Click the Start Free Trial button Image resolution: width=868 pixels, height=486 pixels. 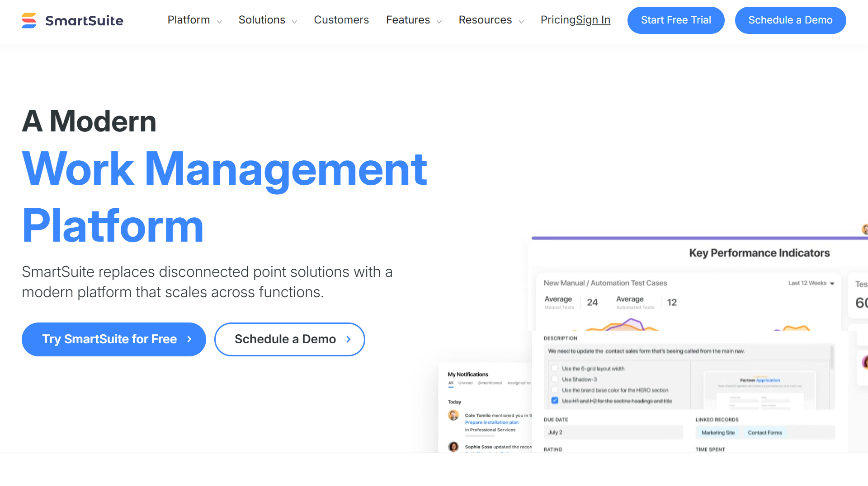pyautogui.click(x=676, y=20)
